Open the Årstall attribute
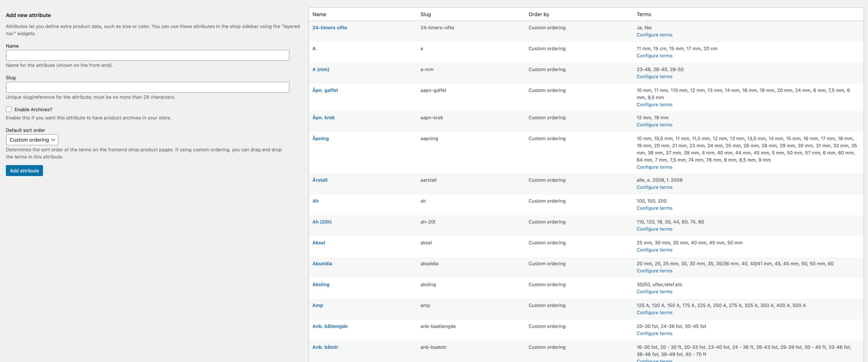Image resolution: width=868 pixels, height=362 pixels. click(320, 180)
